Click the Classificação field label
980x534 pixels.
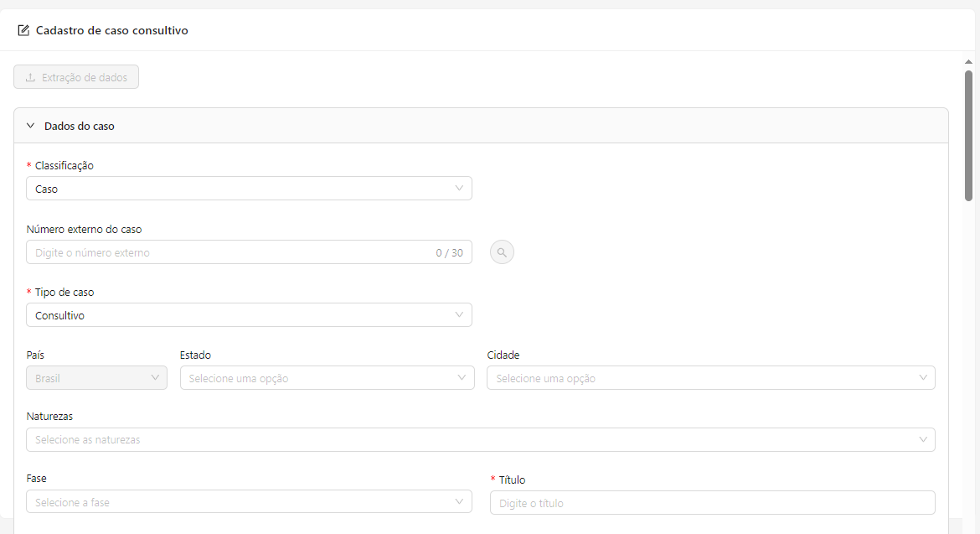tap(64, 166)
